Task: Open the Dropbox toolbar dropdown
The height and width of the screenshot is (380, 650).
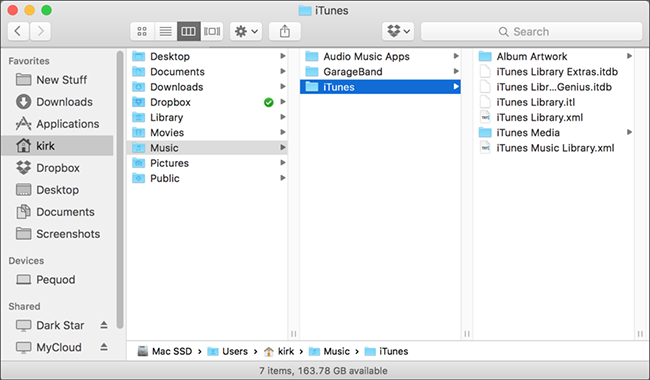Action: point(398,31)
